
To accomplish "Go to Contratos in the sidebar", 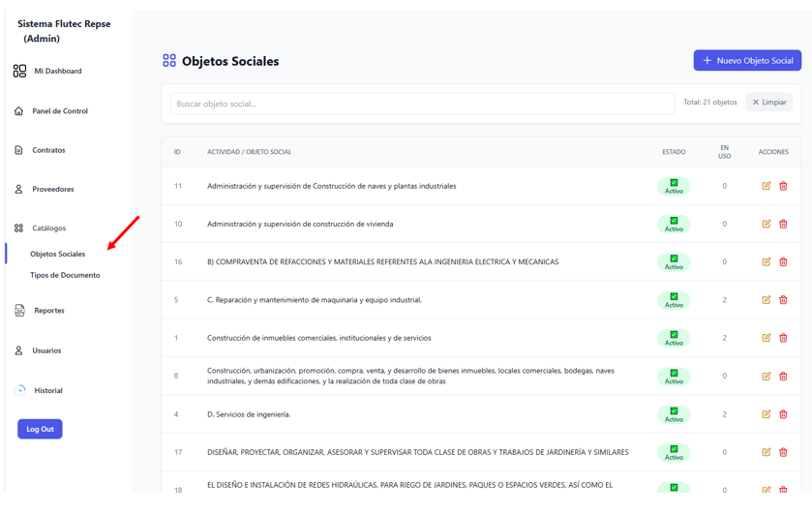I will tap(48, 150).
